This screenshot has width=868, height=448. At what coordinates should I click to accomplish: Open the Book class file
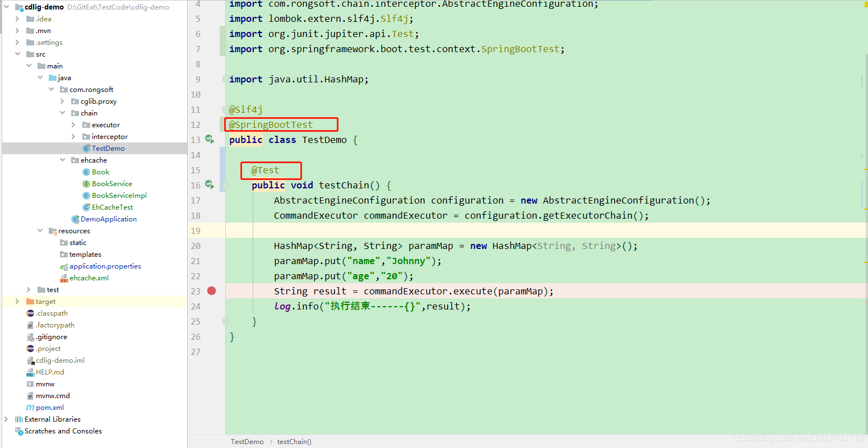coord(100,172)
